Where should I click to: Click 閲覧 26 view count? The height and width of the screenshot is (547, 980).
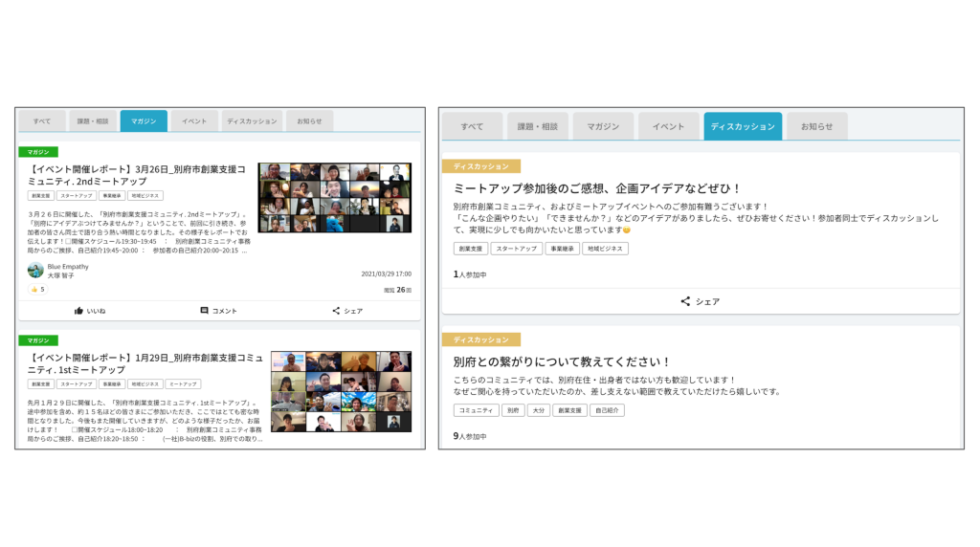(397, 290)
